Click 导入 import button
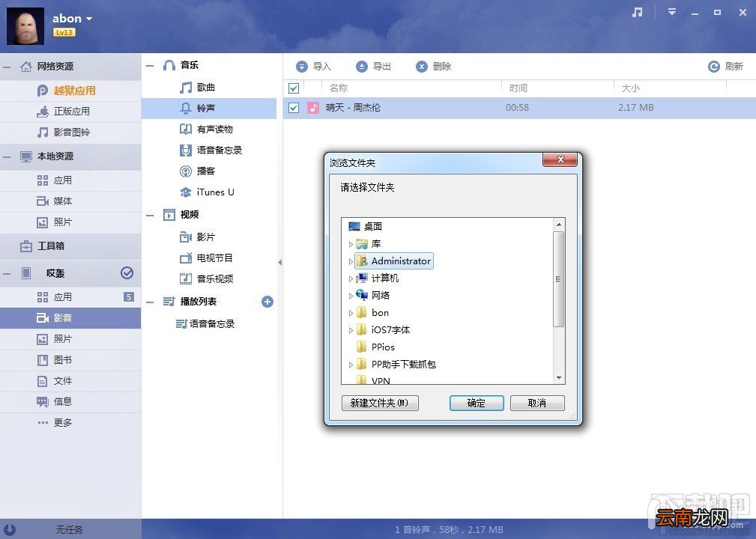Viewport: 756px width, 539px height. pos(314,67)
